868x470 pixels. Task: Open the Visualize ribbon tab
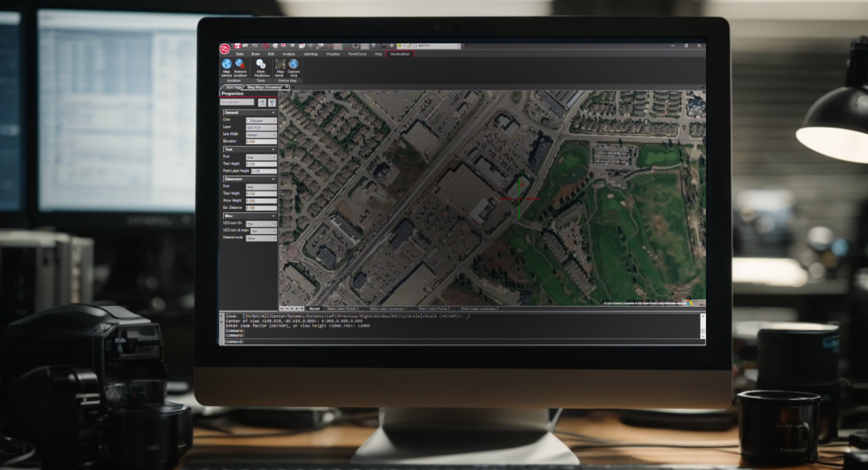pyautogui.click(x=333, y=54)
